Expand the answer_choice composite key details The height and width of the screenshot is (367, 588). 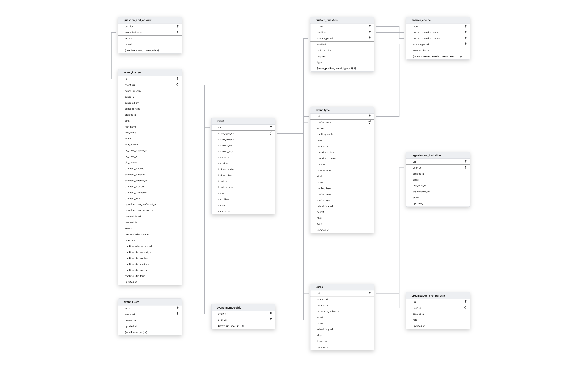[x=461, y=56]
